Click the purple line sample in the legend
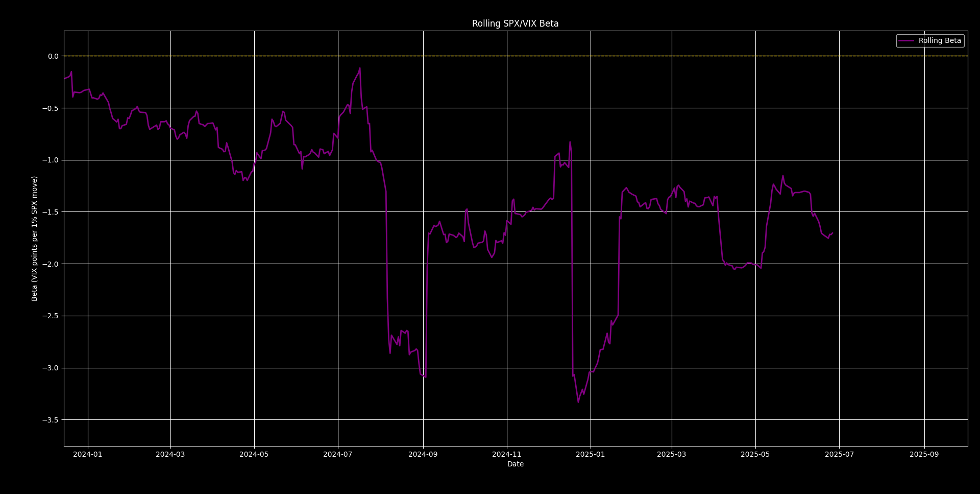Viewport: 980px width, 494px height. [x=906, y=40]
